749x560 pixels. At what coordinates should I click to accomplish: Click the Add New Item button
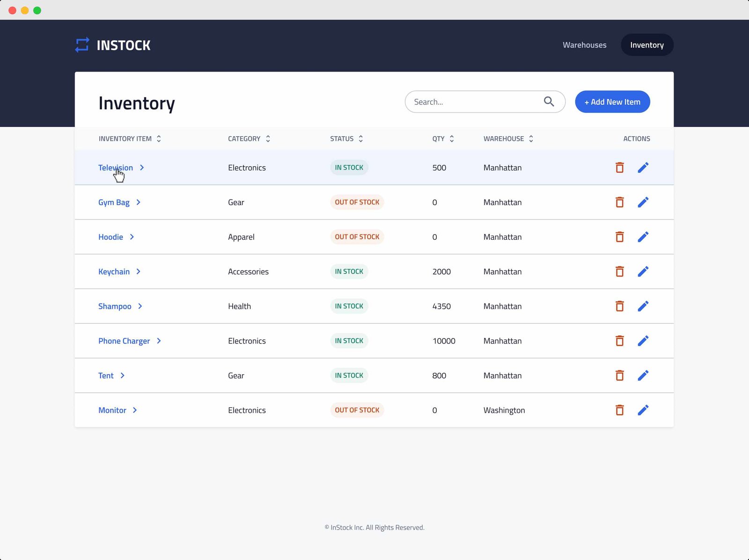tap(612, 102)
